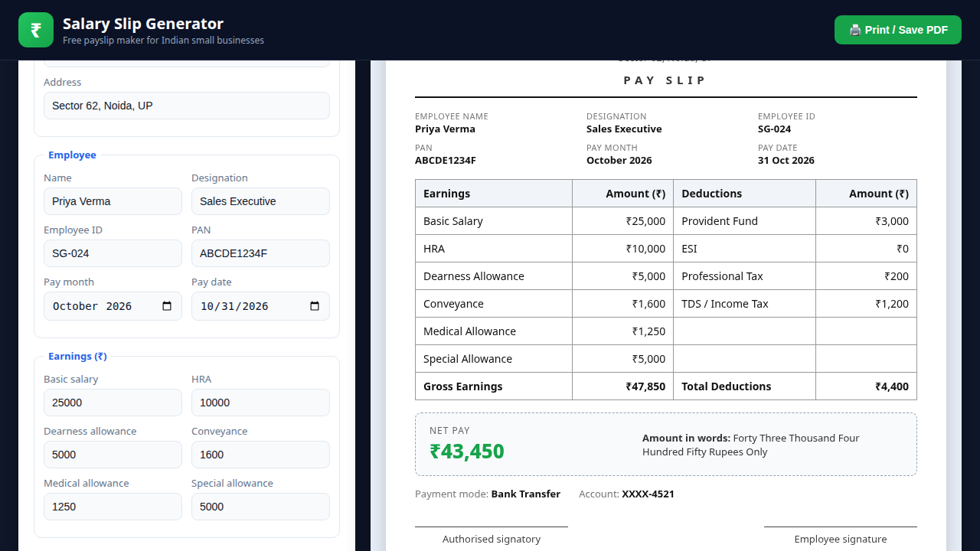Click the XXXX-4521 account number

tap(648, 494)
